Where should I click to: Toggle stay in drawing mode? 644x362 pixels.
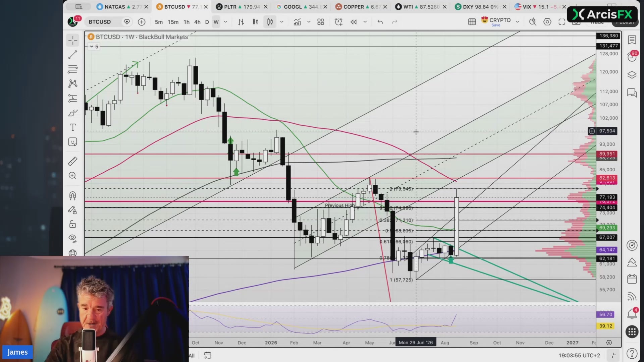[73, 210]
